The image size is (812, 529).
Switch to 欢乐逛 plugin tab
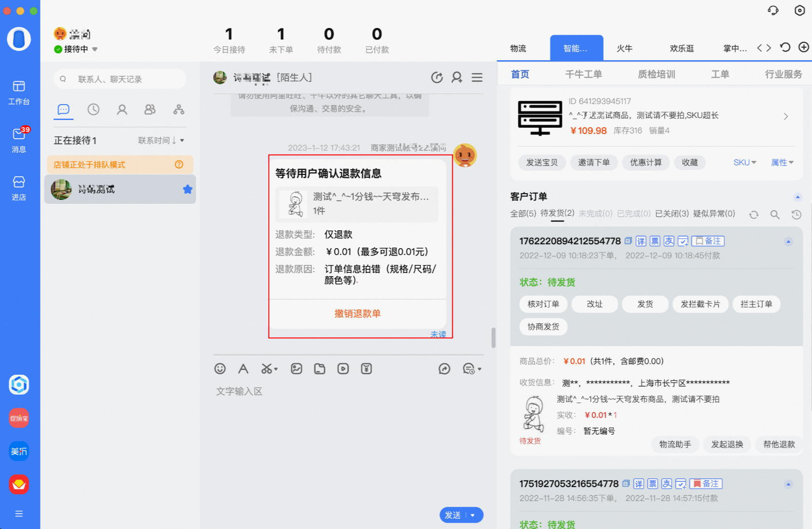[681, 48]
